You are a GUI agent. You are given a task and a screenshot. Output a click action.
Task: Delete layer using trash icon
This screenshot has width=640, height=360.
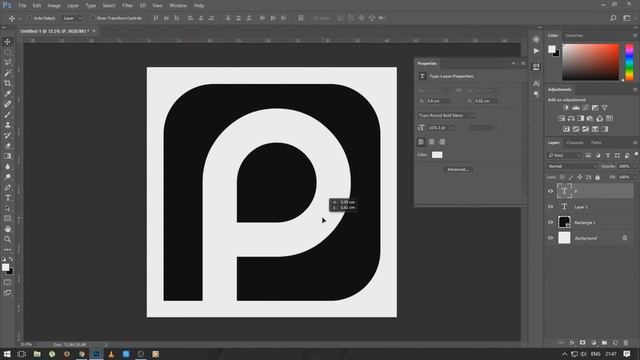(x=626, y=342)
